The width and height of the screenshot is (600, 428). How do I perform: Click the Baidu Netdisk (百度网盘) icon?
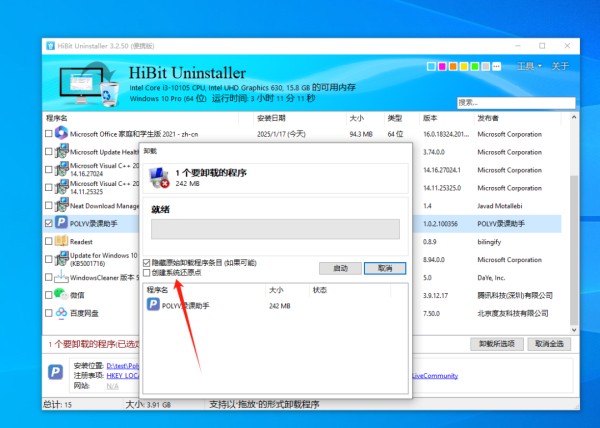pos(61,312)
